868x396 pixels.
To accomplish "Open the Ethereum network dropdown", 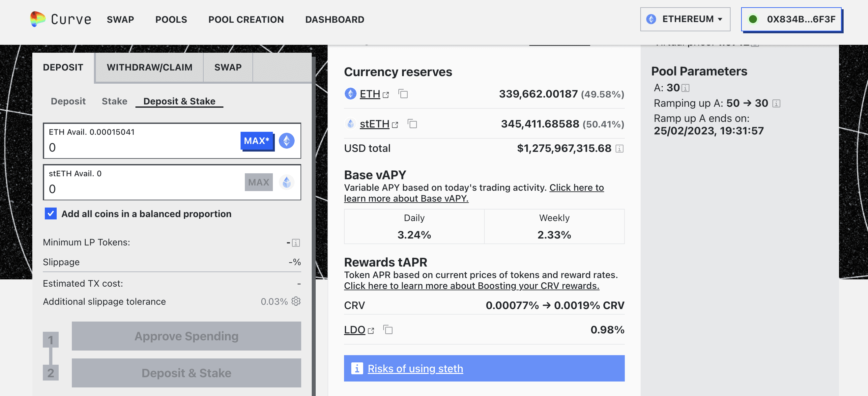I will tap(685, 19).
